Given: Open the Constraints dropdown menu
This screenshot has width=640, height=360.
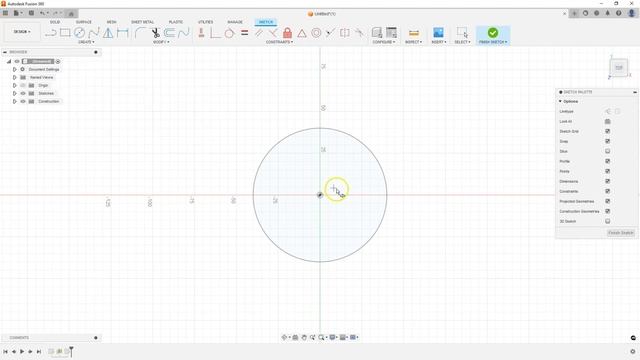Looking at the screenshot, I should (279, 42).
